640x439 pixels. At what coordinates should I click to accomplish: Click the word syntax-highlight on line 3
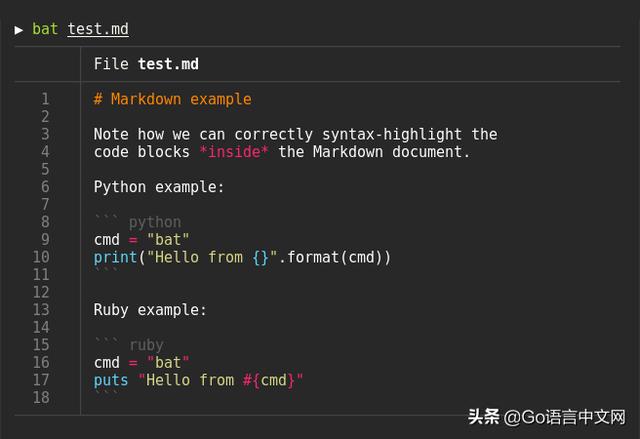[392, 134]
